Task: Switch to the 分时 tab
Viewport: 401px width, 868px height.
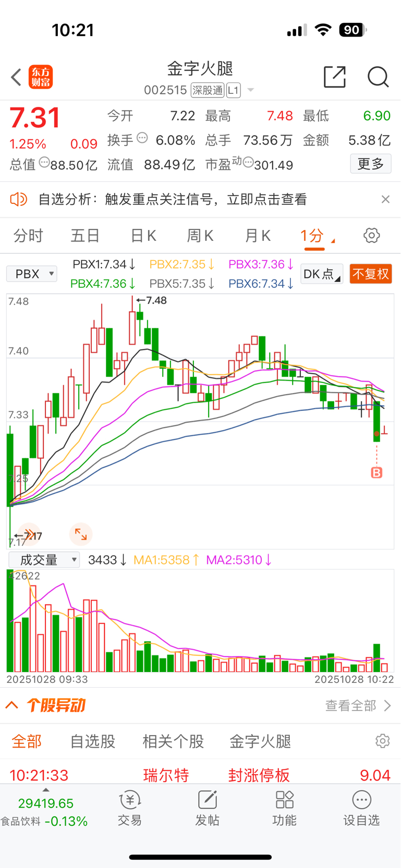Action: click(28, 236)
